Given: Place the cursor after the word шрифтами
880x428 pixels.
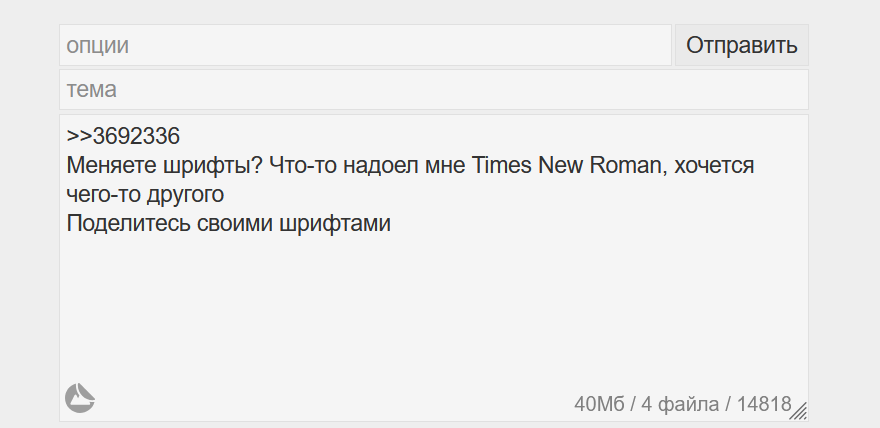Looking at the screenshot, I should (x=391, y=224).
